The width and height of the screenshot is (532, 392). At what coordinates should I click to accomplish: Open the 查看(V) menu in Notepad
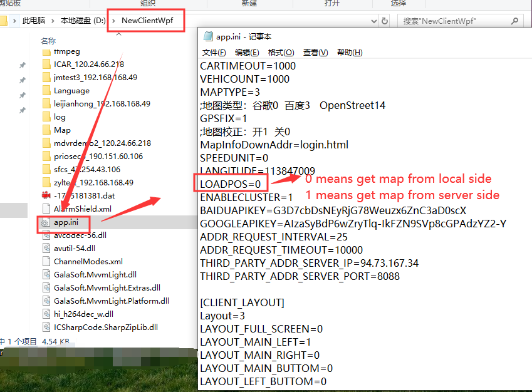(x=316, y=53)
